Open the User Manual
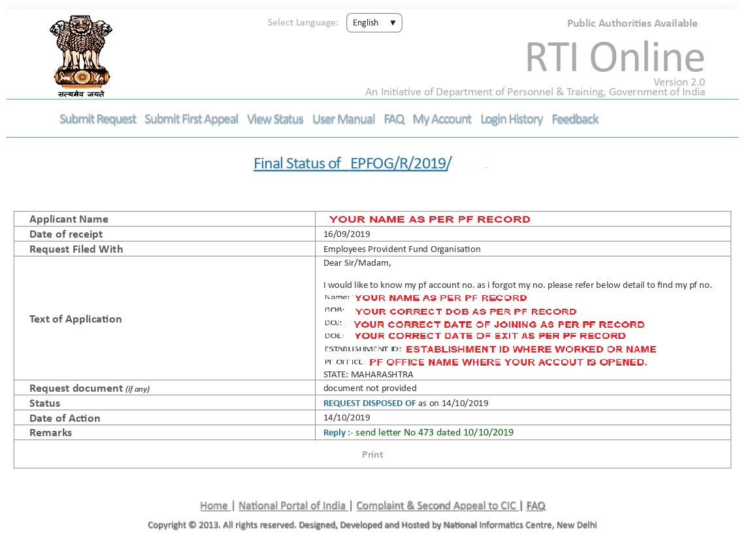This screenshot has height=536, width=756. [x=343, y=119]
